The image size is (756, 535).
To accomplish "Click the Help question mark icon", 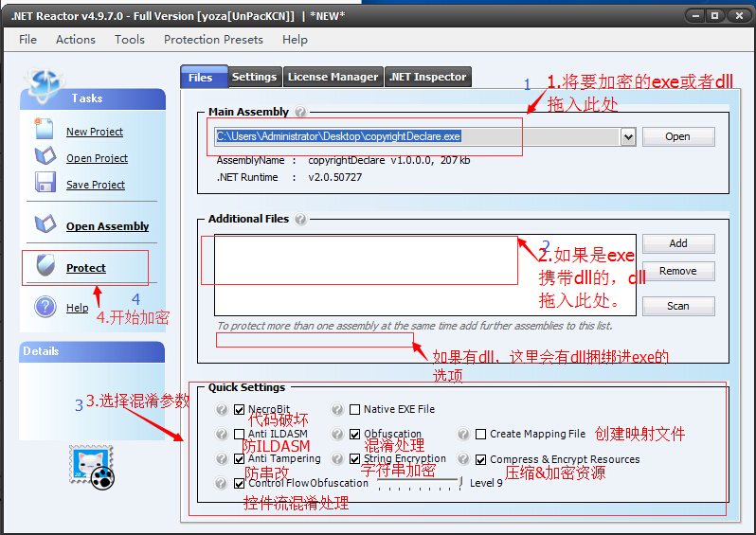I will tap(45, 307).
